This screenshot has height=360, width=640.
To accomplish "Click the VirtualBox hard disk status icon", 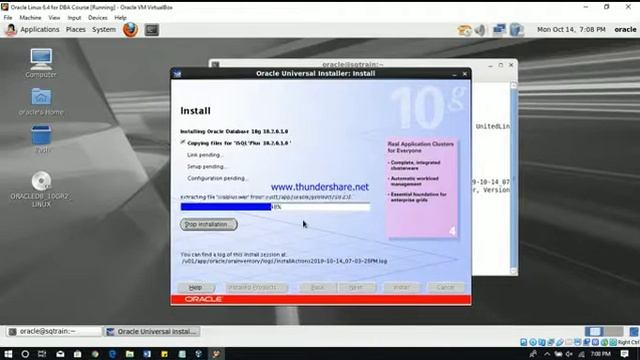I will [x=524, y=342].
